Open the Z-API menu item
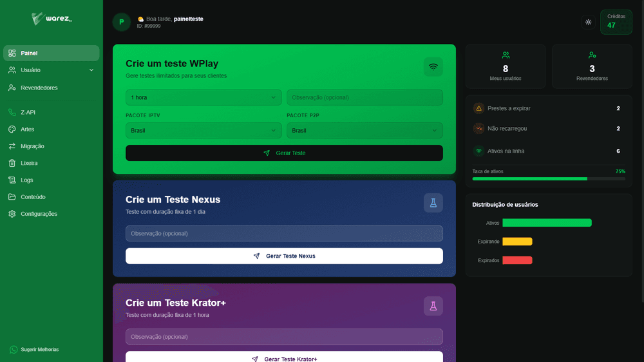The width and height of the screenshot is (644, 362). click(52, 112)
